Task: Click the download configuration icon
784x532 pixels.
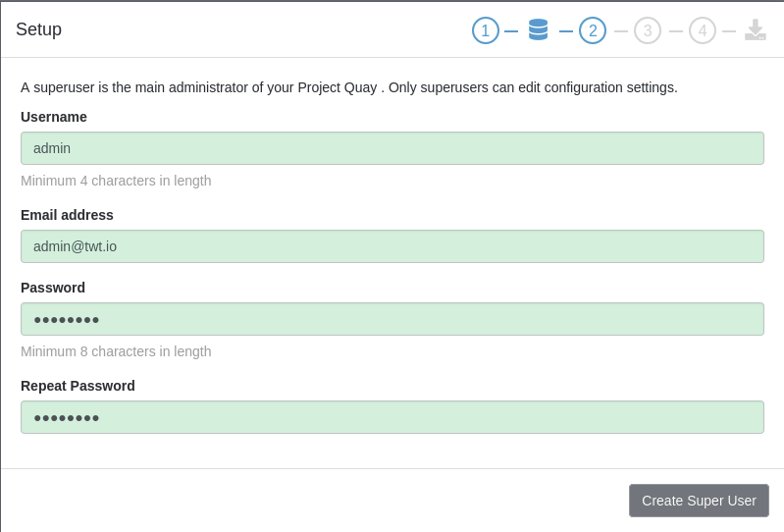Action: pos(755,29)
